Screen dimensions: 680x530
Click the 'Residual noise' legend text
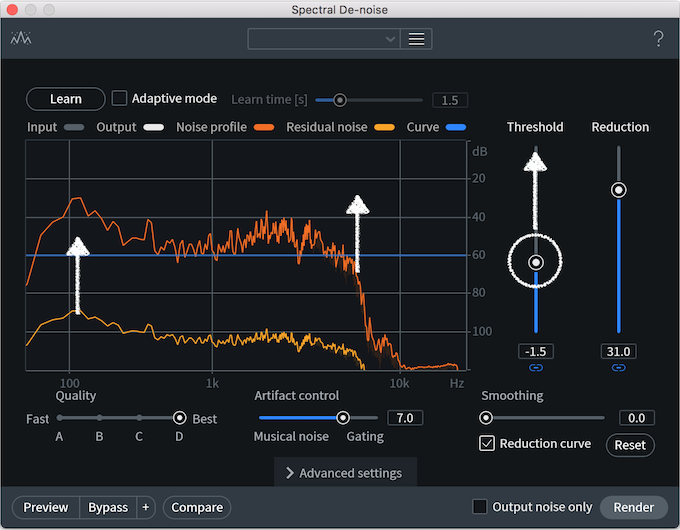click(x=327, y=127)
